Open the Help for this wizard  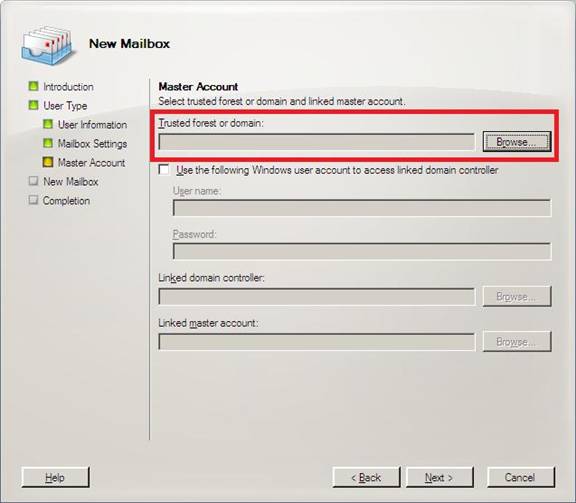[55, 477]
